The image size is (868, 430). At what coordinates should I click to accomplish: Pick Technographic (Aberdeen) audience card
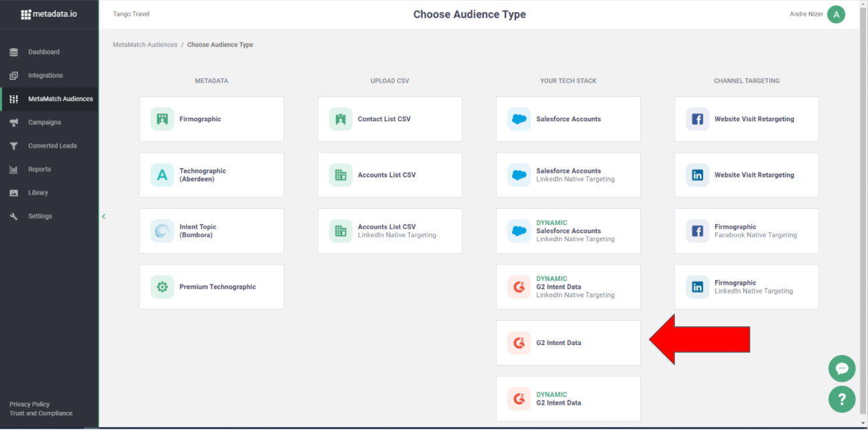[211, 175]
